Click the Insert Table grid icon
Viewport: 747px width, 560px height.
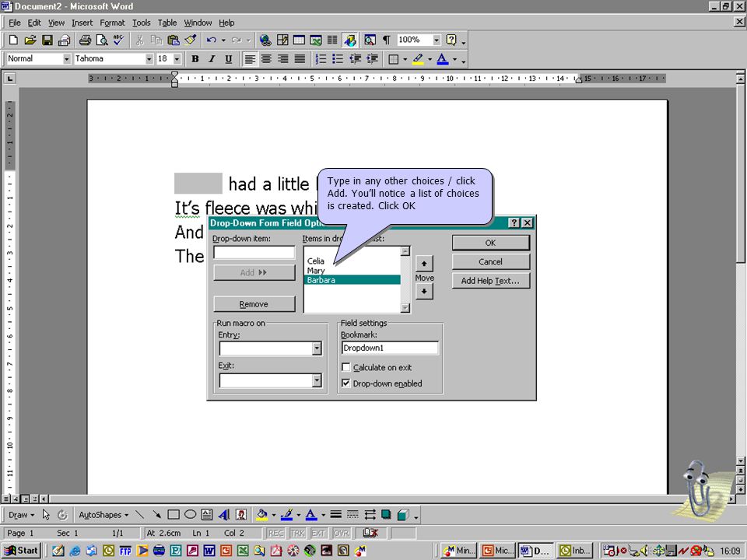click(299, 40)
